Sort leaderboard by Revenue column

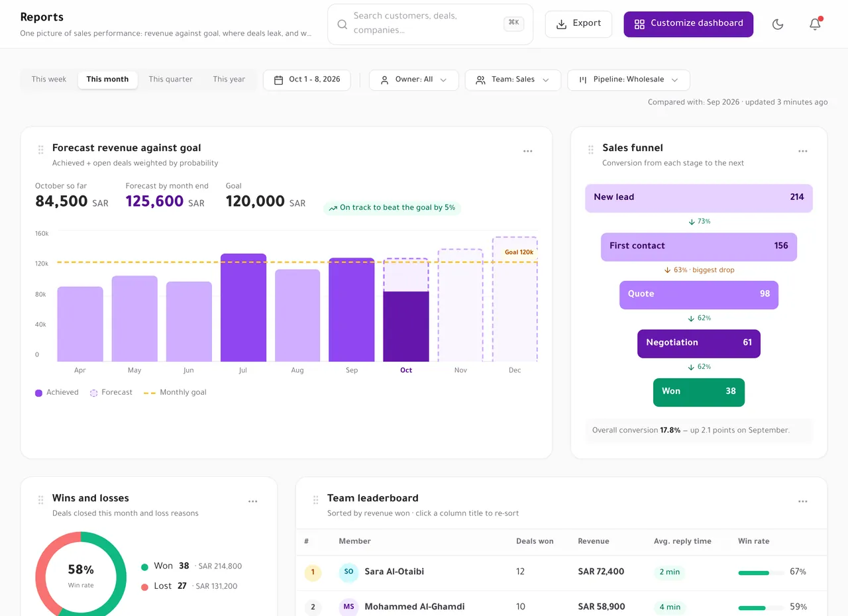[x=593, y=541]
